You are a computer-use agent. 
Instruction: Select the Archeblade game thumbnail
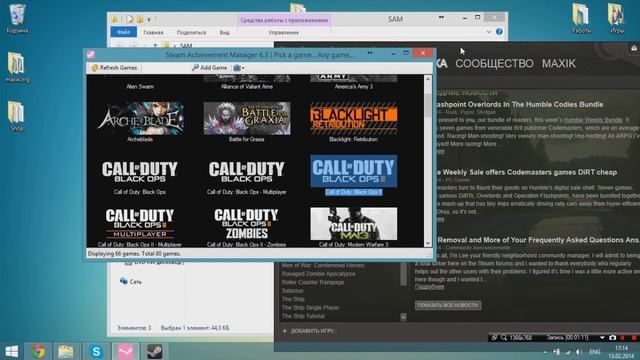coord(140,118)
